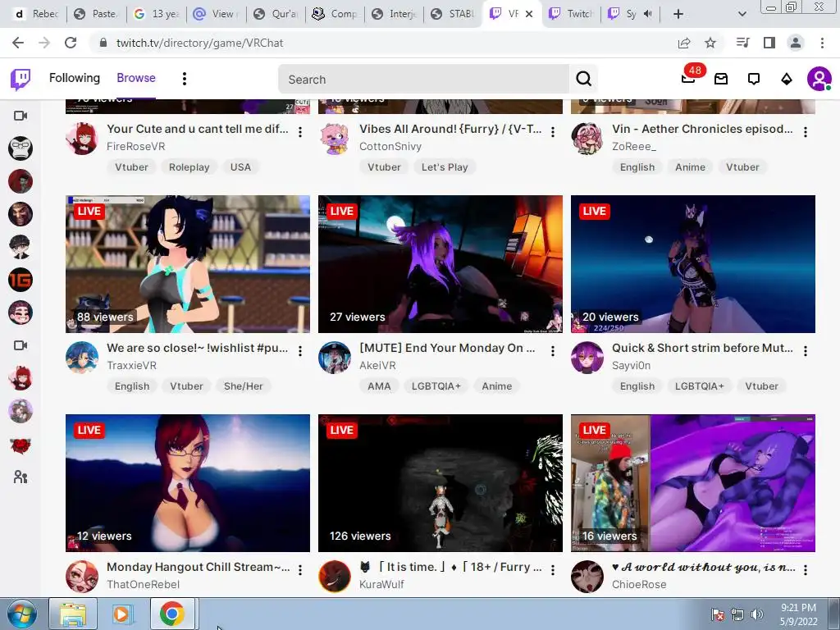This screenshot has width=840, height=630.
Task: Open options for TraxxieVR stream
Action: click(300, 351)
